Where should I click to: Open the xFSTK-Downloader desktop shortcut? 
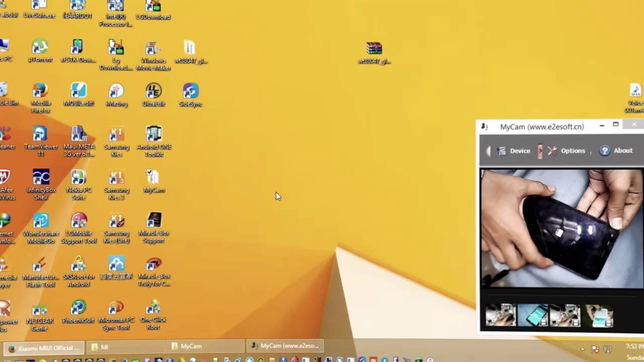pyautogui.click(x=77, y=51)
